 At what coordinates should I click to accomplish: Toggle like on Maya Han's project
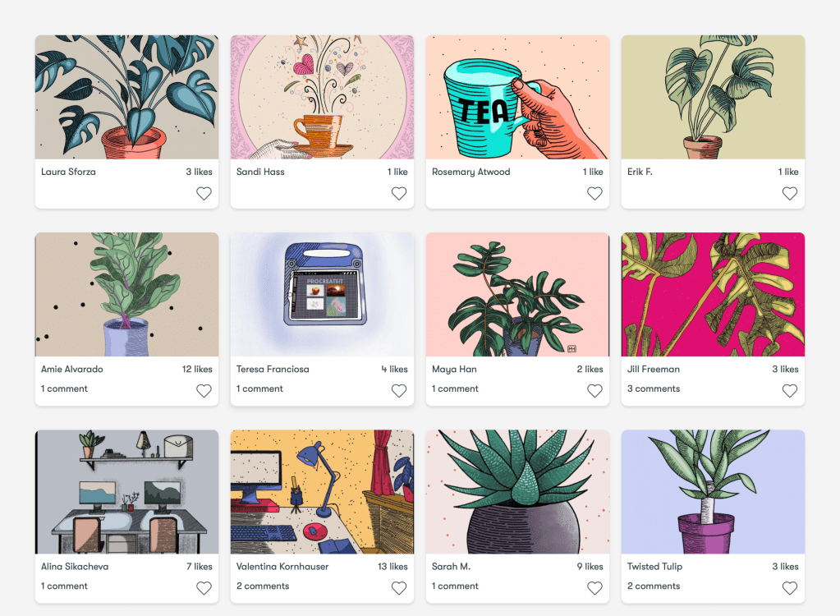point(594,391)
